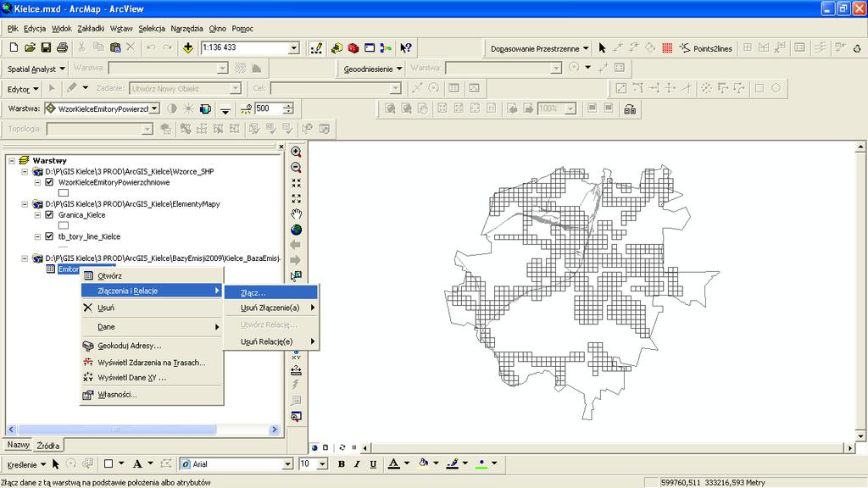Open the Selekcja menu
This screenshot has width=868, height=488.
coord(152,28)
